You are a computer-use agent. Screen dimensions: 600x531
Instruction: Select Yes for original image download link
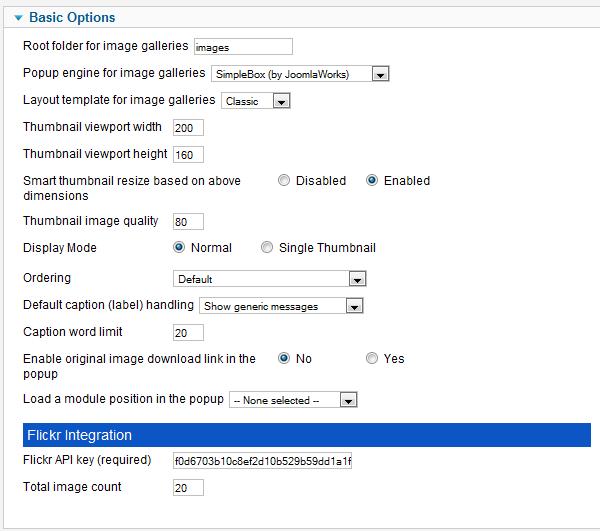point(372,358)
